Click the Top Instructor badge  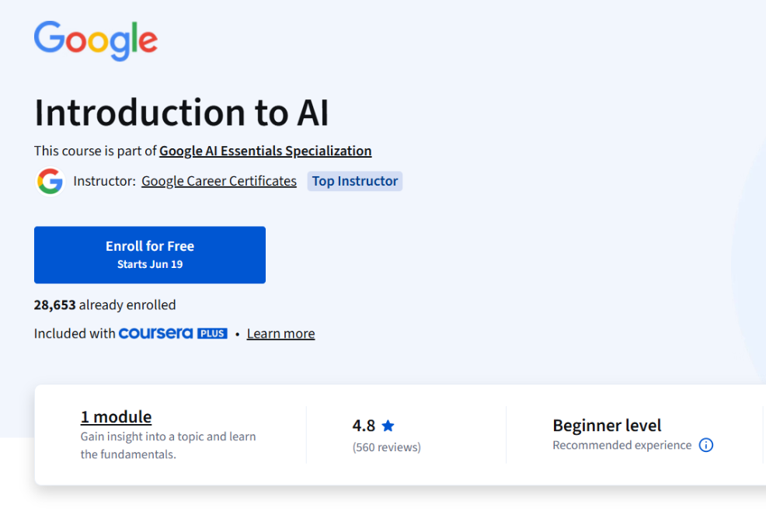tap(354, 181)
